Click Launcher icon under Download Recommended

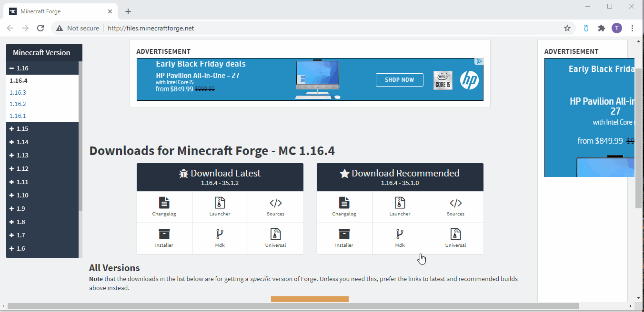pos(400,203)
